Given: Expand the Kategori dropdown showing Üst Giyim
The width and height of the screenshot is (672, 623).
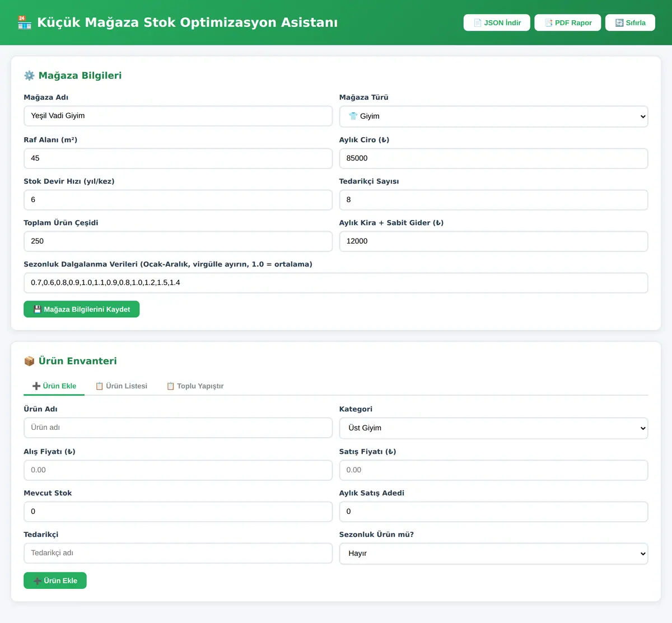Looking at the screenshot, I should [493, 428].
